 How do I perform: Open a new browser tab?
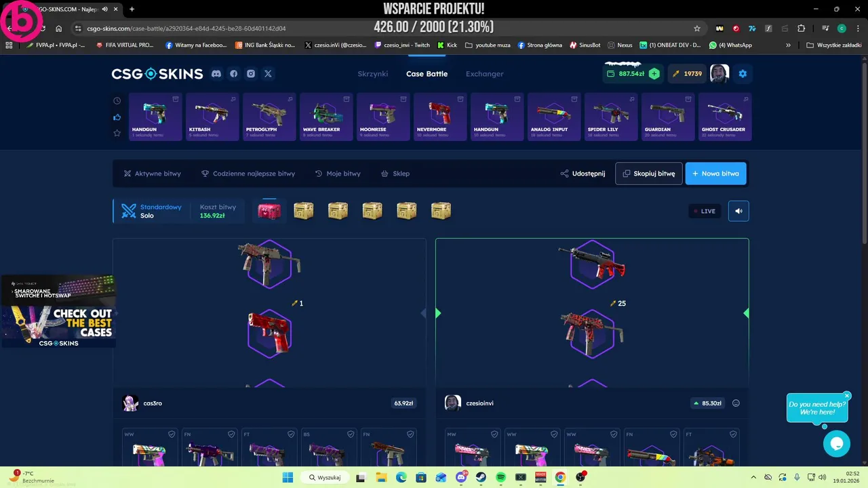pos(132,9)
